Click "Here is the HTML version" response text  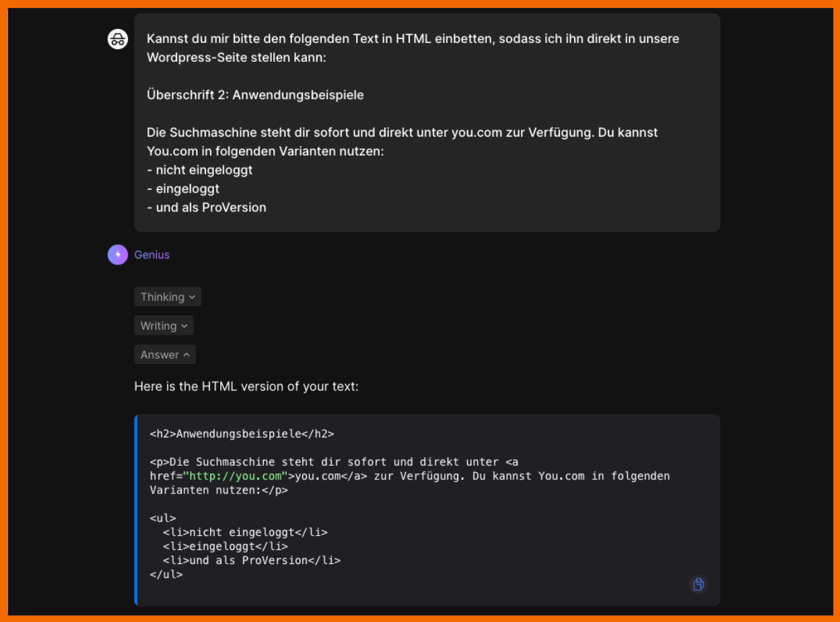pos(246,386)
